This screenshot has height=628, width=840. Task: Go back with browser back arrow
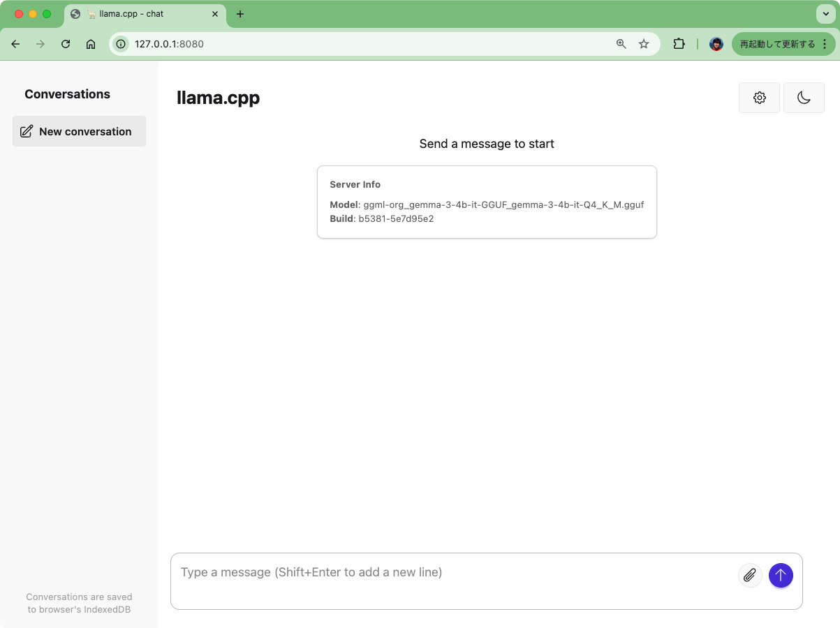point(15,44)
